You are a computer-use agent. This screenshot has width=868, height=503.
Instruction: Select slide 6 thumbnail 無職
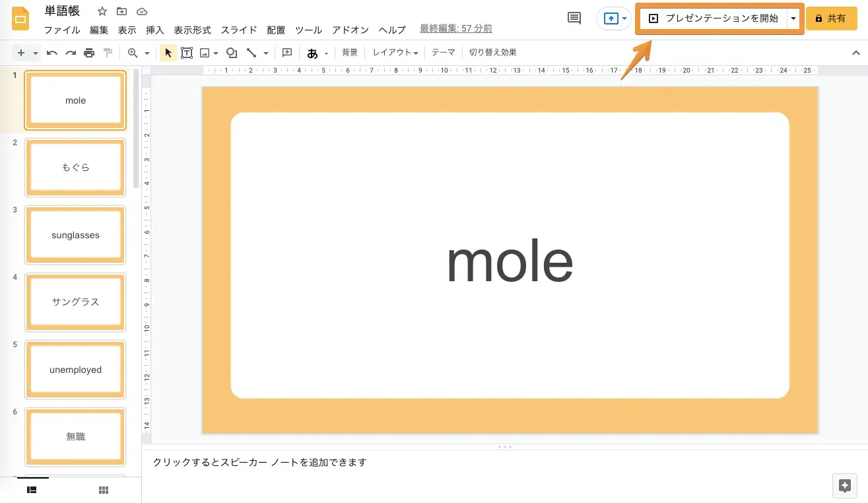75,437
